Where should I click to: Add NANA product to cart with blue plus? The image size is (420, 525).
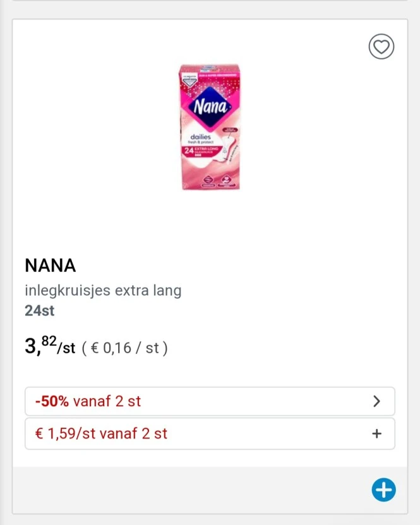383,490
